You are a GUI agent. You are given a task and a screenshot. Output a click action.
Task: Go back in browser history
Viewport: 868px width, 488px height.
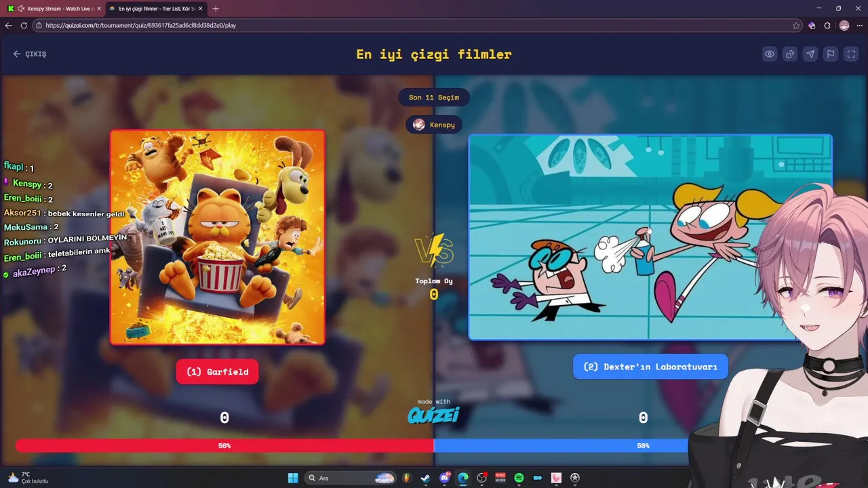[8, 25]
